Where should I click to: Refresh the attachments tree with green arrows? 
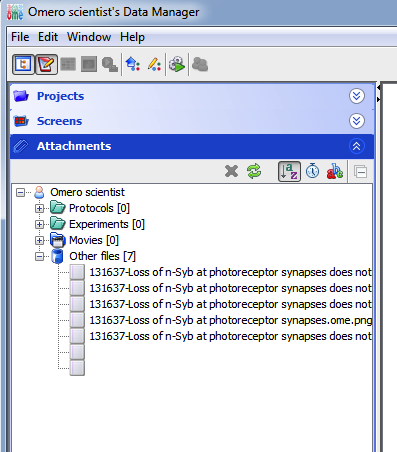(254, 172)
